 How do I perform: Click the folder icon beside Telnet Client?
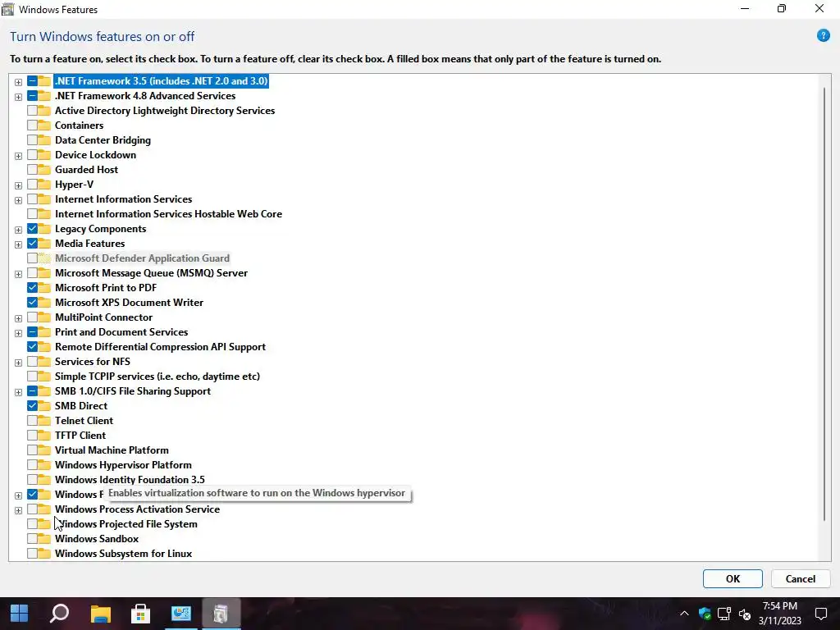pos(44,421)
